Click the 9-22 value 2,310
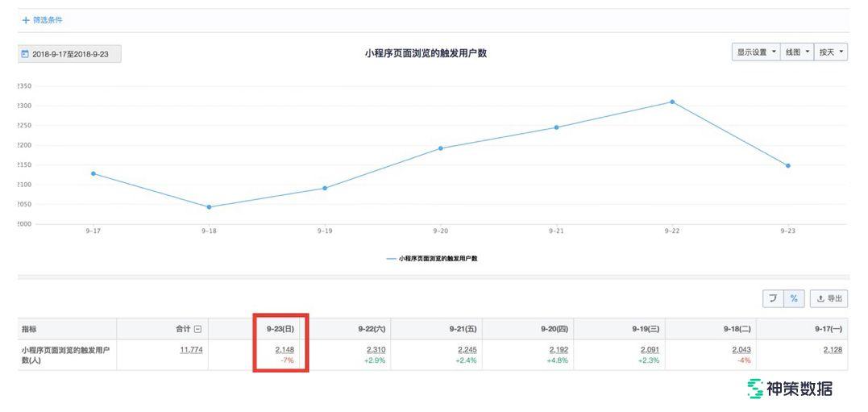868x412 pixels. click(376, 350)
